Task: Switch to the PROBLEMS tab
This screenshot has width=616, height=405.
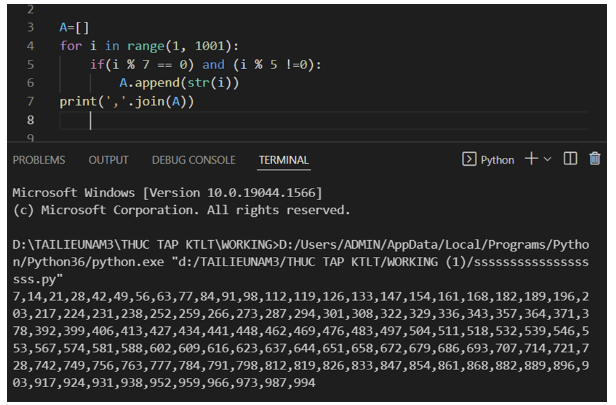Action: pyautogui.click(x=39, y=160)
